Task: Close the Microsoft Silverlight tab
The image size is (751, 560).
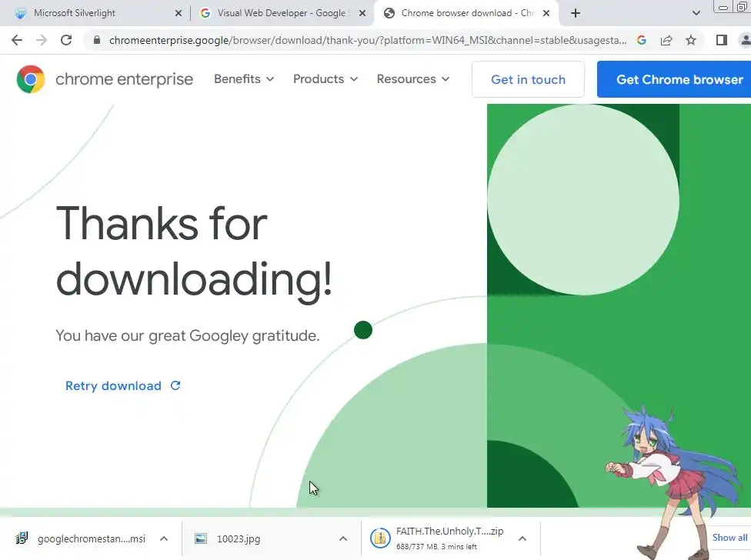Action: tap(179, 13)
